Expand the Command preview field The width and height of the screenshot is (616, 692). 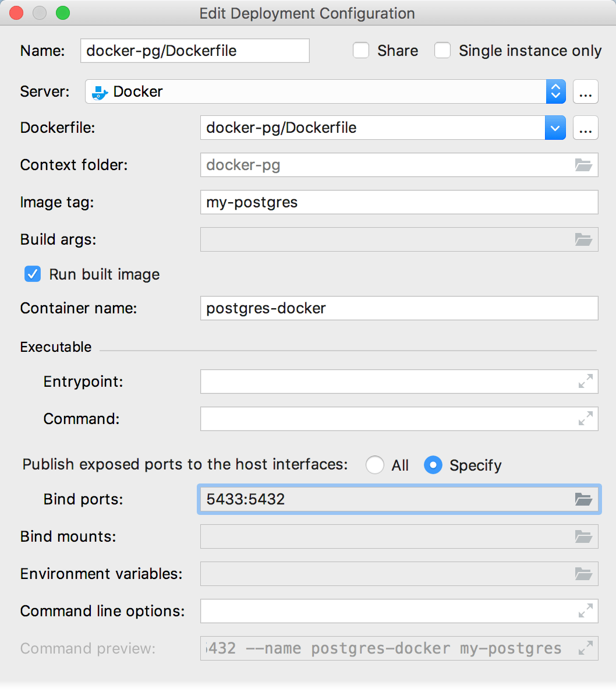point(586,648)
